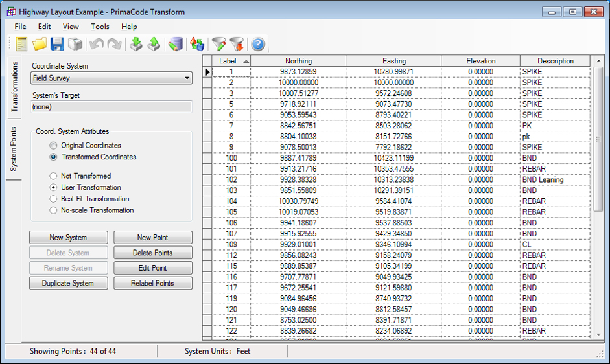The width and height of the screenshot is (610, 364).
Task: Click the funnel with red arrow icon
Action: (237, 44)
